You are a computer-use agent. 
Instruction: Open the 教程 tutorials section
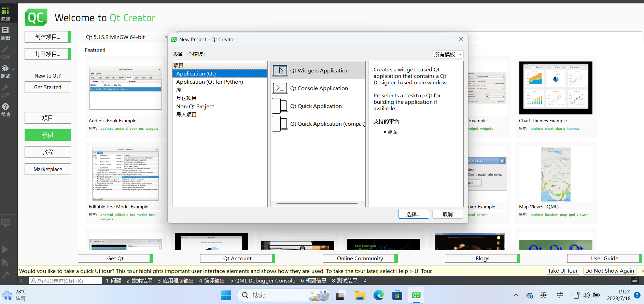pos(48,152)
